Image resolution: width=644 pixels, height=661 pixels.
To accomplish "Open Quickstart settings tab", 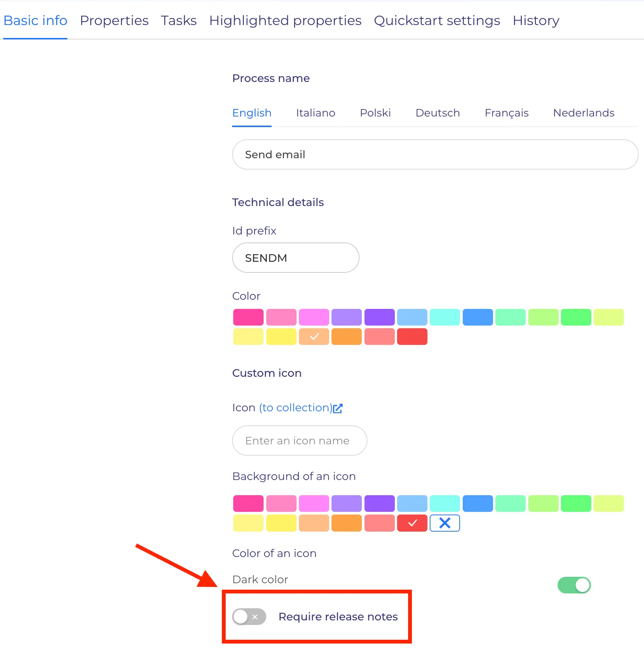I will [437, 20].
